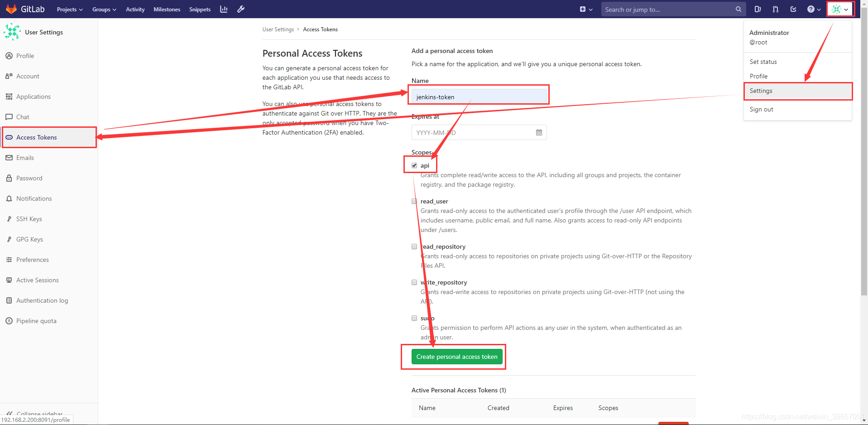
Task: Enable the write_repository scope checkbox
Action: tap(414, 282)
